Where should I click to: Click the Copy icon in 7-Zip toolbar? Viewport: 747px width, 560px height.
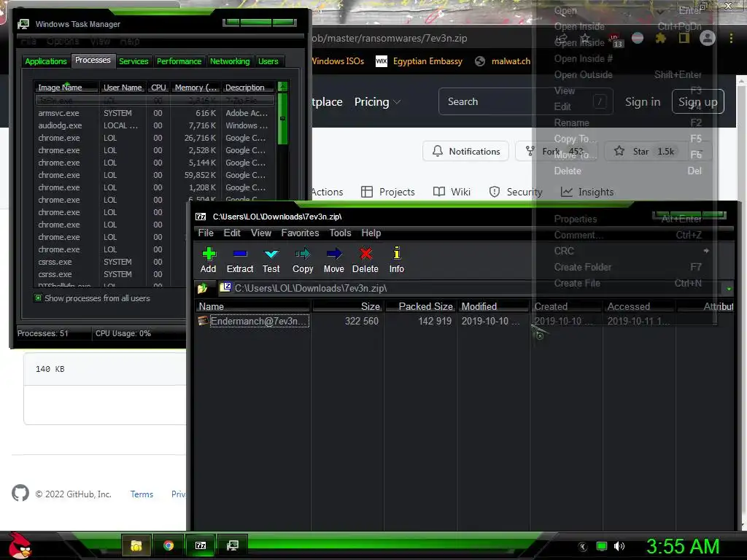pos(303,260)
